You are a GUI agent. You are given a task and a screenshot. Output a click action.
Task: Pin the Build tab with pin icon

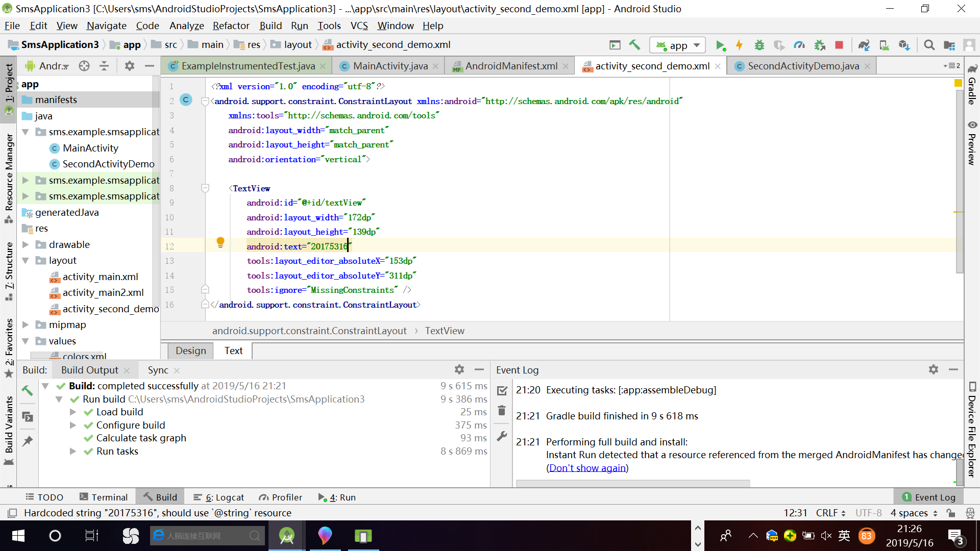28,441
